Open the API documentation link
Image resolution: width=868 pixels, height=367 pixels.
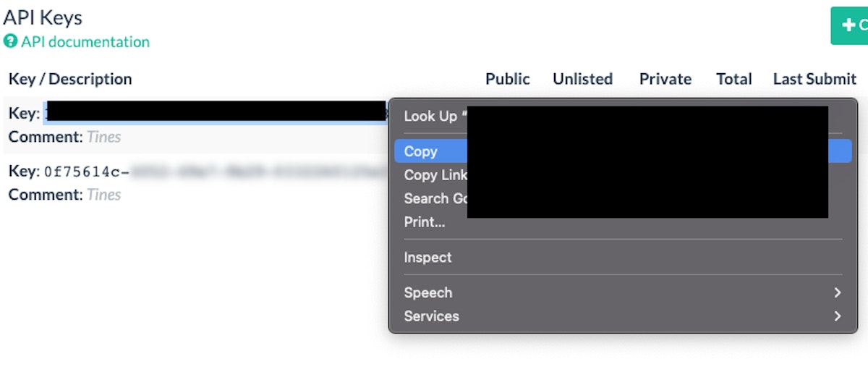coord(85,42)
